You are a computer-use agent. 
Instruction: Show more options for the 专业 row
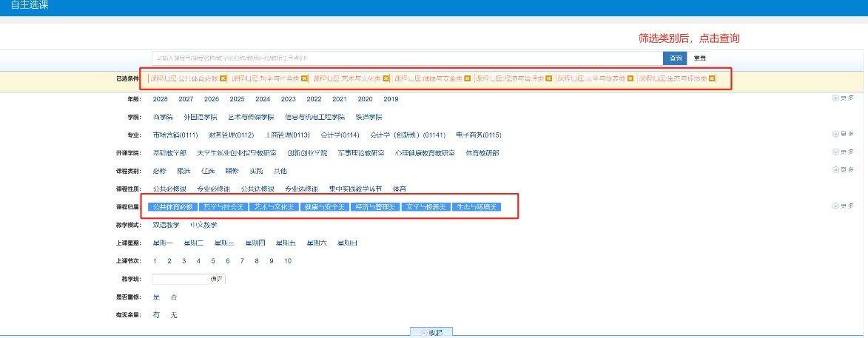[843, 135]
